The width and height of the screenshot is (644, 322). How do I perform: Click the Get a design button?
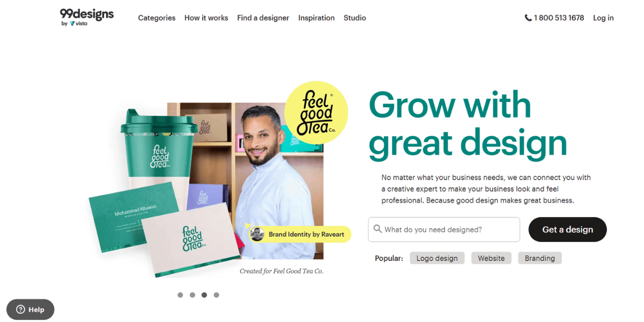[x=568, y=229]
